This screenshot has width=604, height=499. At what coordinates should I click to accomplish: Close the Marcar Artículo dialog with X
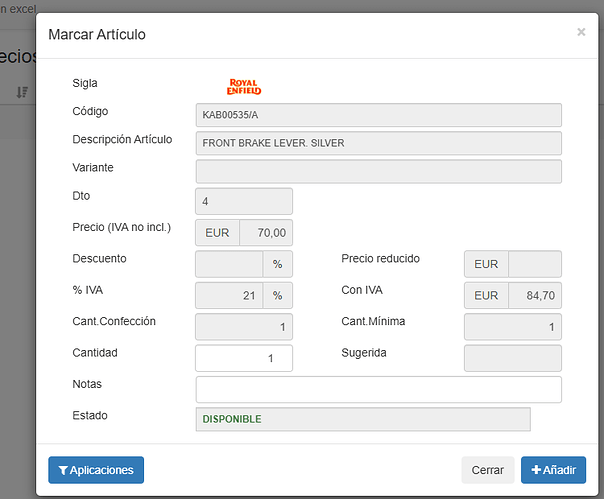(x=581, y=32)
